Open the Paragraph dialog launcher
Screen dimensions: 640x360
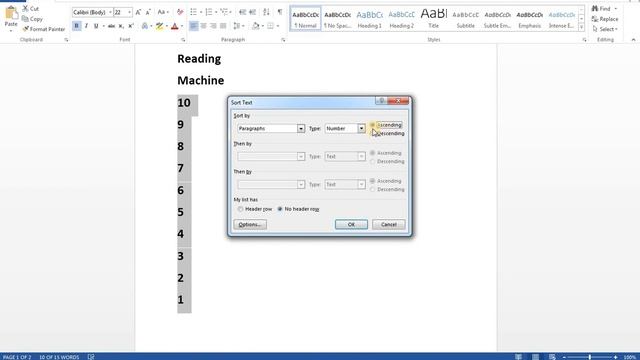tap(283, 40)
